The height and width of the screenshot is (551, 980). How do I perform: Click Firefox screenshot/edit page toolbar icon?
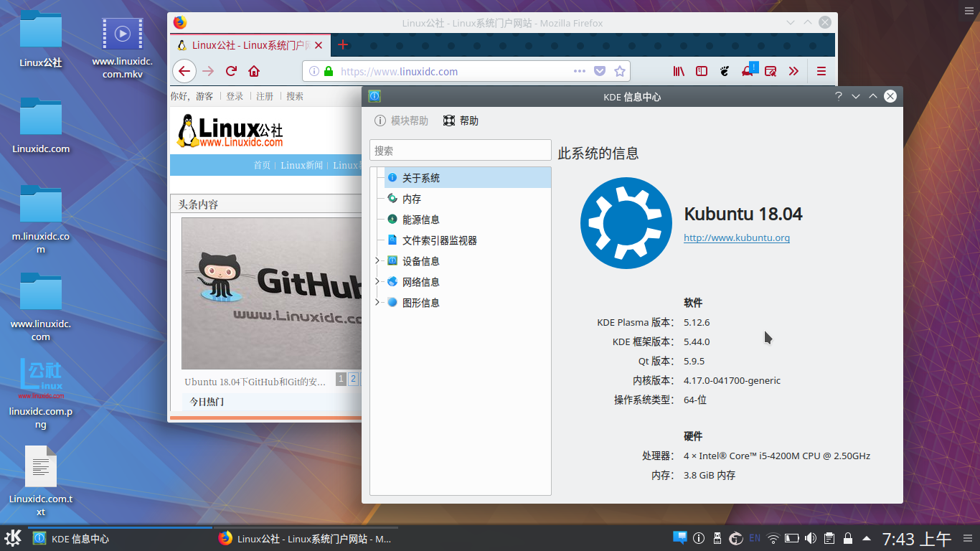pyautogui.click(x=771, y=71)
